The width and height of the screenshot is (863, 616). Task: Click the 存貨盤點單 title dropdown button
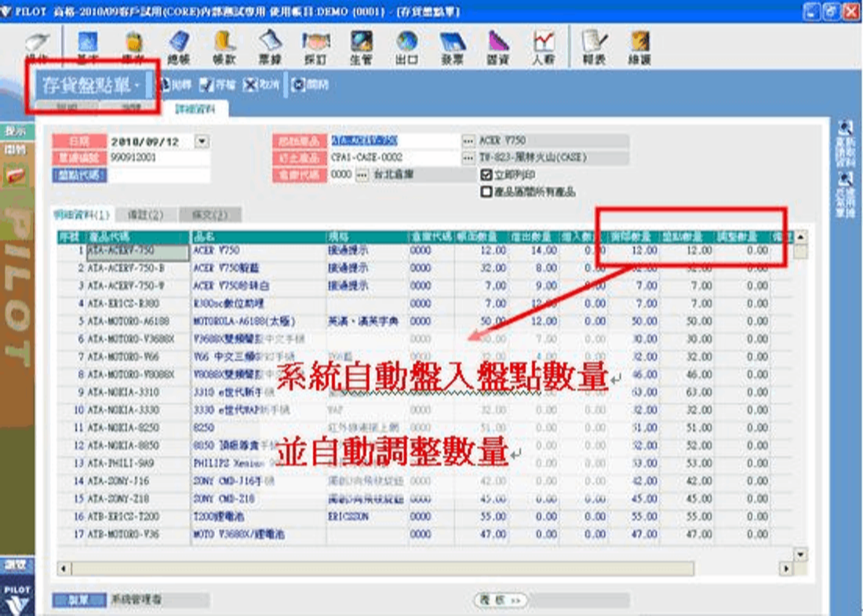137,85
